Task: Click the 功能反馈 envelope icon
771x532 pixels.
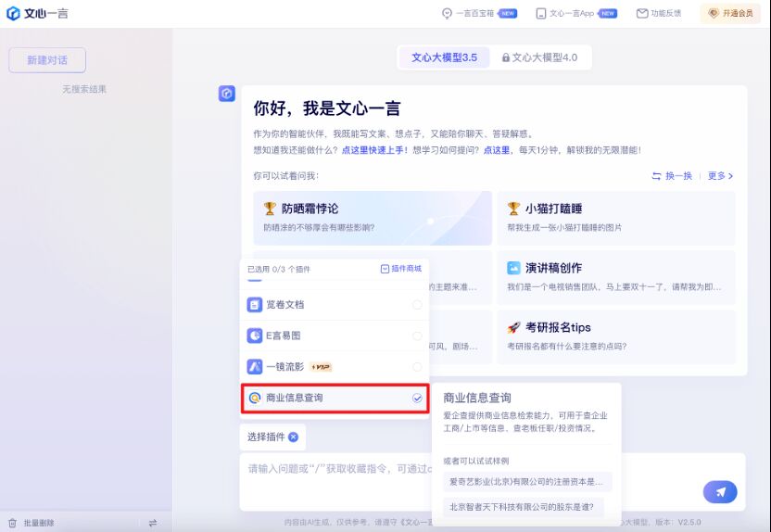Action: 641,13
